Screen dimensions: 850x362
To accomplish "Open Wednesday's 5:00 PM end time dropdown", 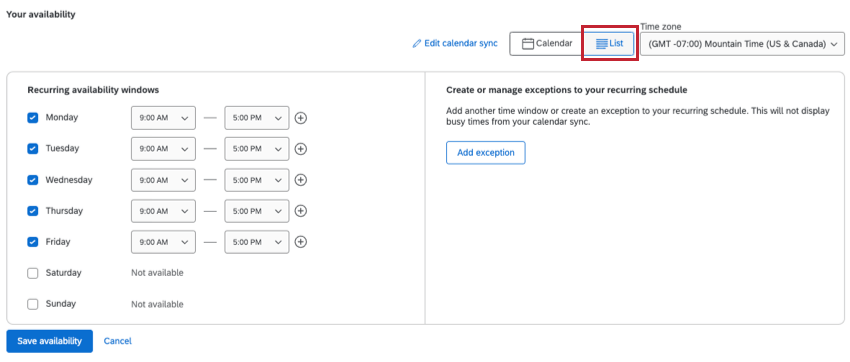I will [256, 180].
